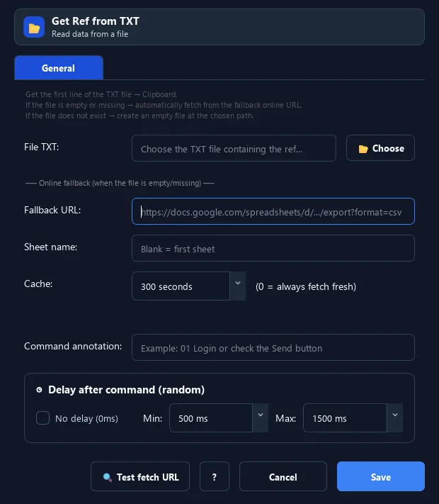Click the Command annotation input box
Screen dimensions: 439x504
click(x=273, y=347)
